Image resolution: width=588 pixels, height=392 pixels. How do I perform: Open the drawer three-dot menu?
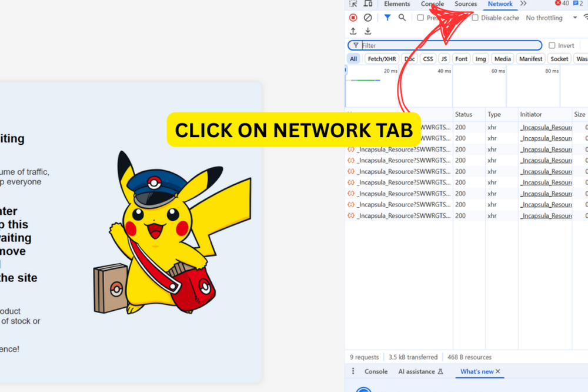[352, 371]
